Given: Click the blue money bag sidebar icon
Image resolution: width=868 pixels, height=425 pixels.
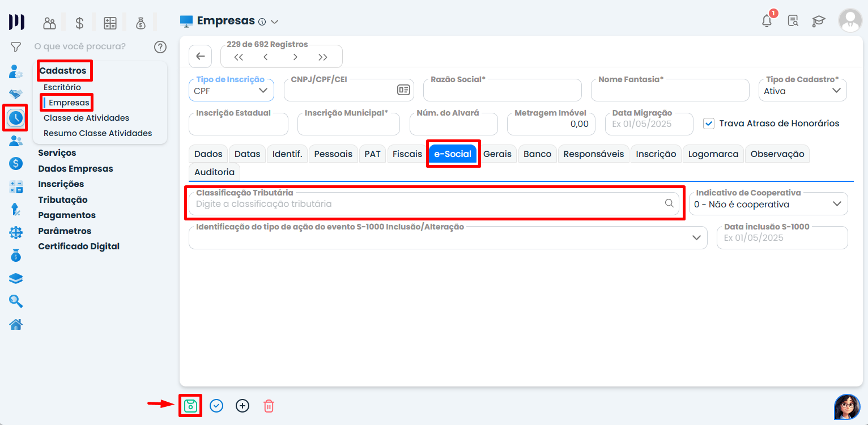Looking at the screenshot, I should point(16,256).
